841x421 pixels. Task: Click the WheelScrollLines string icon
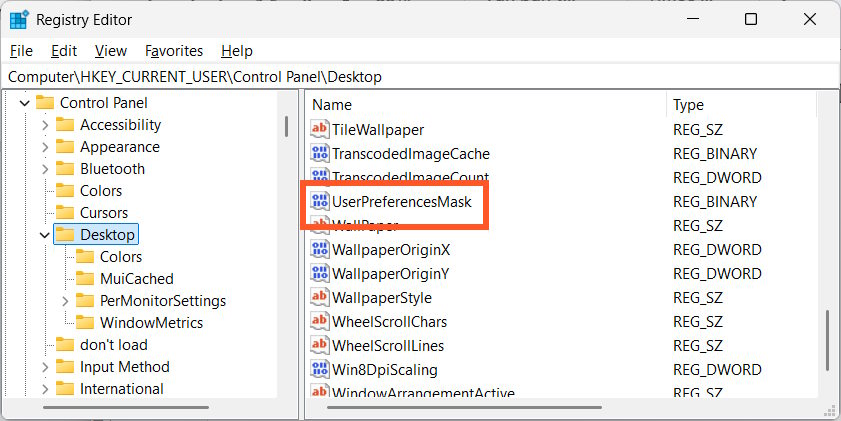point(320,346)
